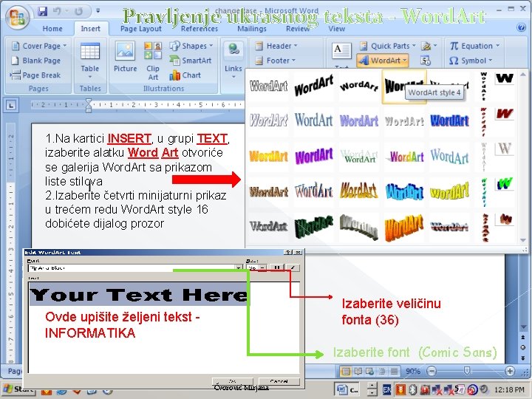532x399 pixels.
Task: Switch to the Home tab
Action: (52, 29)
